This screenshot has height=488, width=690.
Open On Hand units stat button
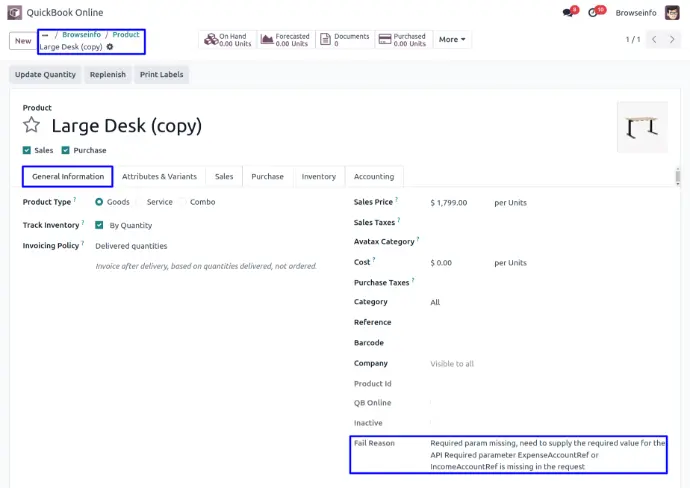click(x=227, y=40)
